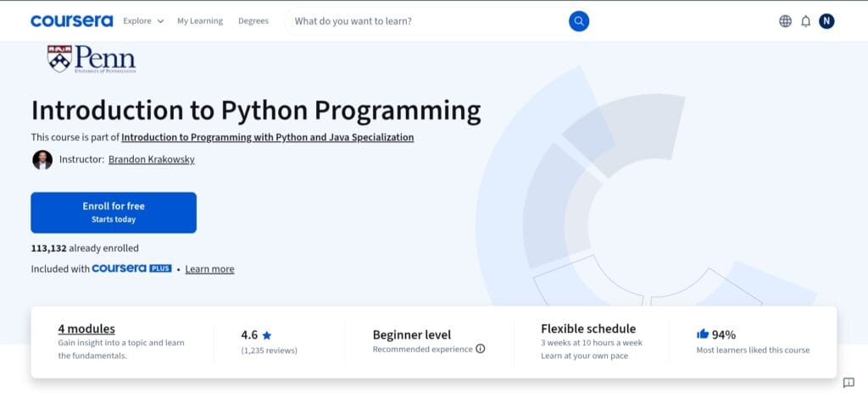
Task: Open the language globe icon
Action: (x=785, y=21)
